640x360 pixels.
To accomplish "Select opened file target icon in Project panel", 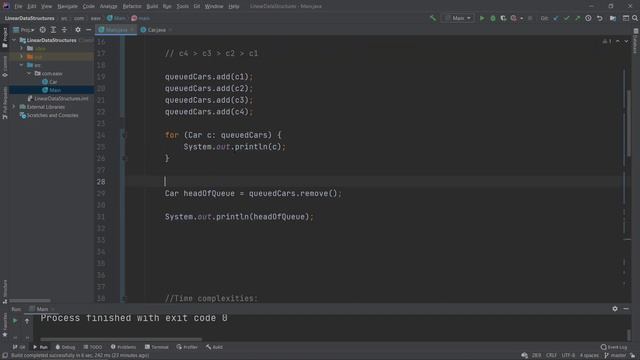I will [x=42, y=30].
